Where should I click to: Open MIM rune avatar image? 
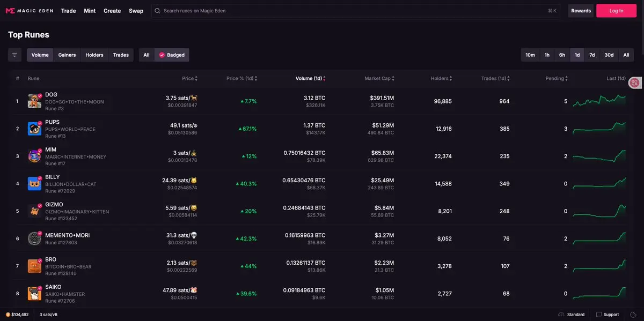35,156
